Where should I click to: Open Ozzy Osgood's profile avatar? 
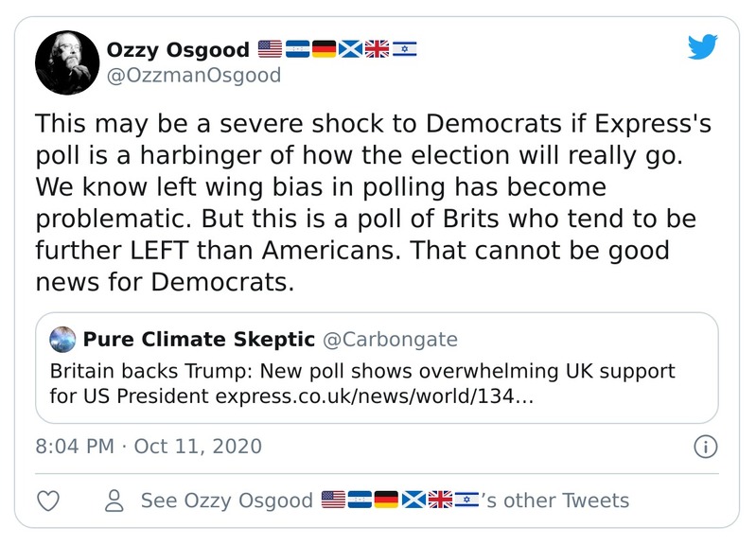pyautogui.click(x=69, y=62)
